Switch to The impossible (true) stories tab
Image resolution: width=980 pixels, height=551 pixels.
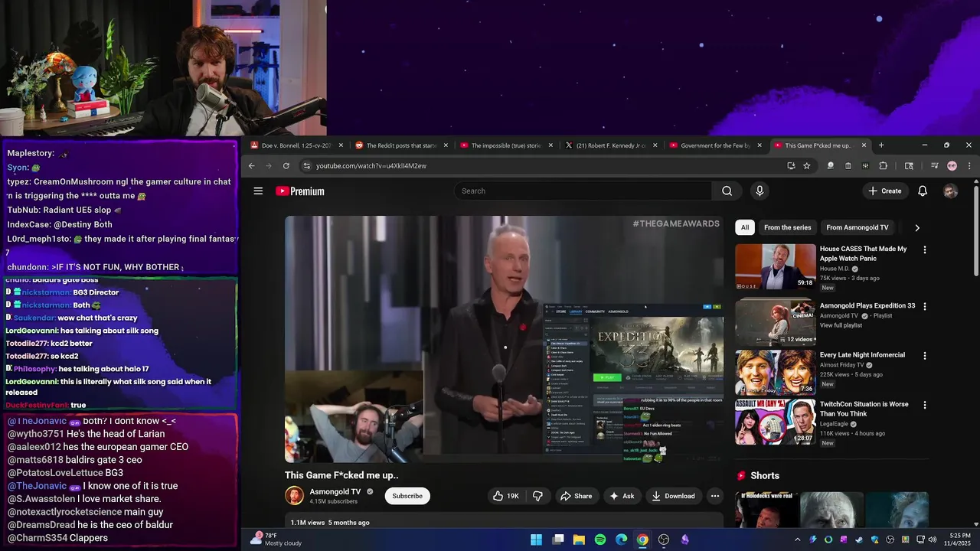505,145
